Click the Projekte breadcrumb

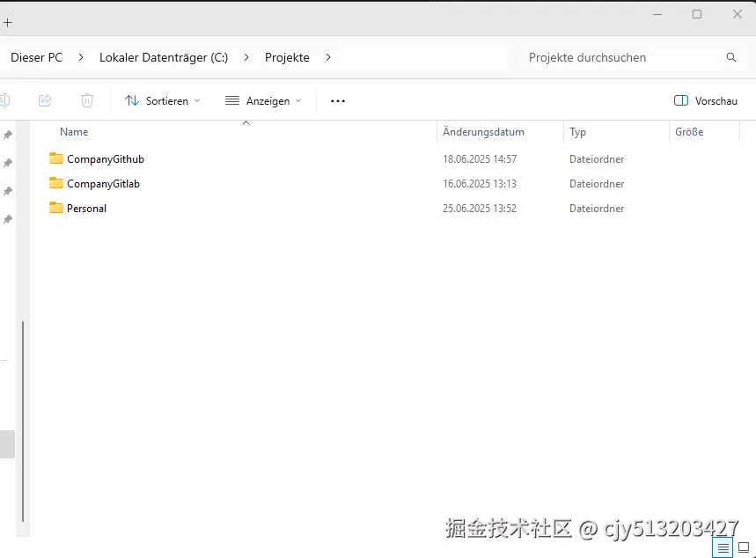pyautogui.click(x=287, y=57)
